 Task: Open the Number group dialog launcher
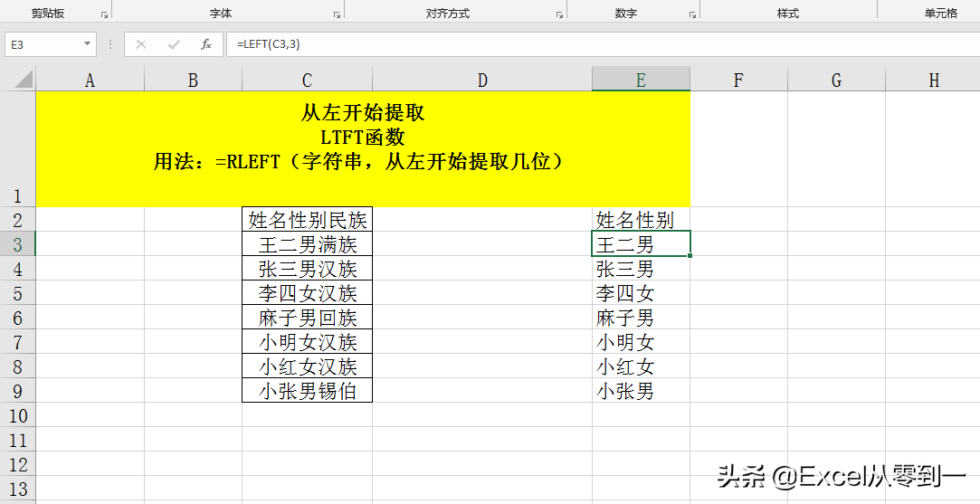pos(692,14)
